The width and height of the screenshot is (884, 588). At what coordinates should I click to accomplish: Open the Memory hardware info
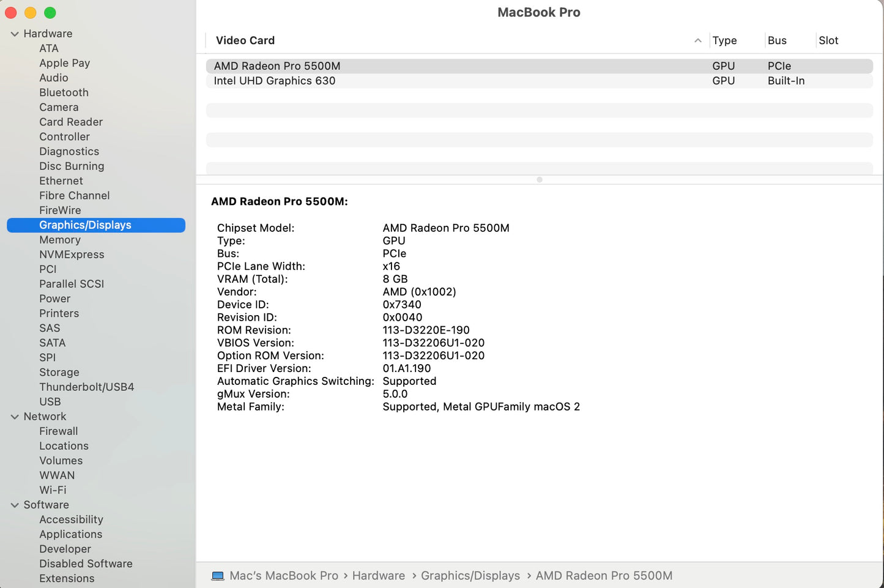pos(59,239)
